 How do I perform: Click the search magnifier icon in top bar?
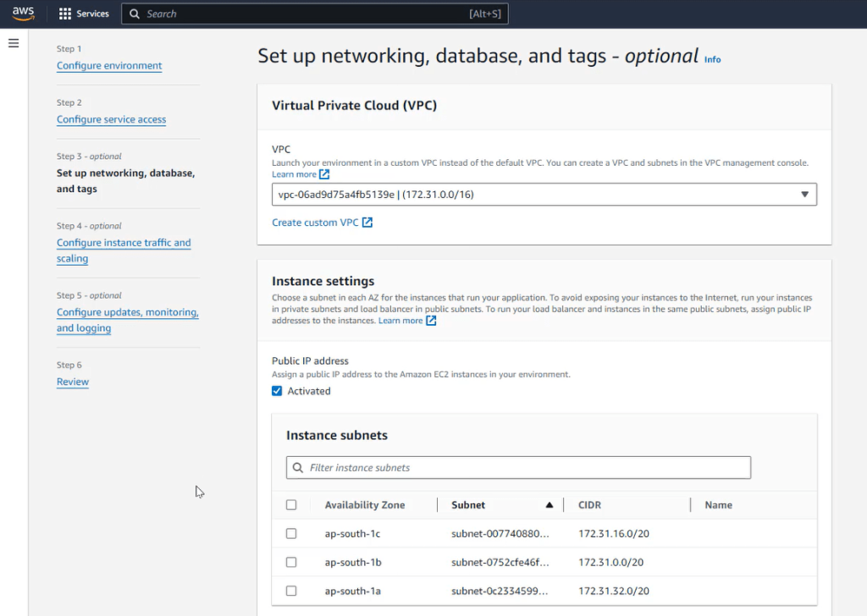pyautogui.click(x=135, y=14)
